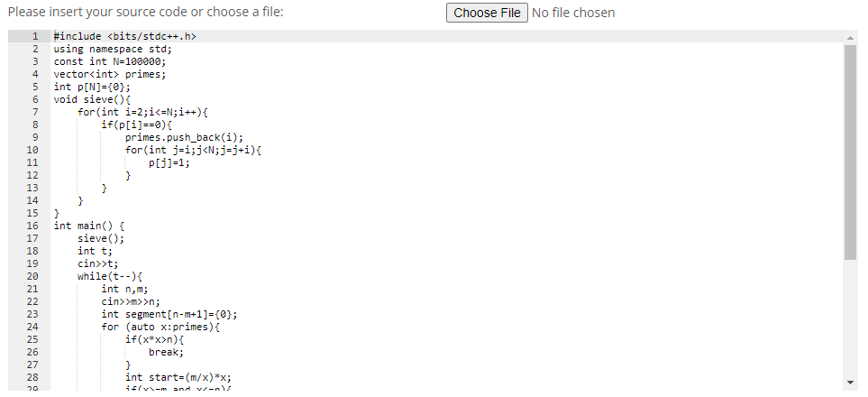This screenshot has height=397, width=868.
Task: Click the 'while(t--){' code line
Action: click(110, 276)
